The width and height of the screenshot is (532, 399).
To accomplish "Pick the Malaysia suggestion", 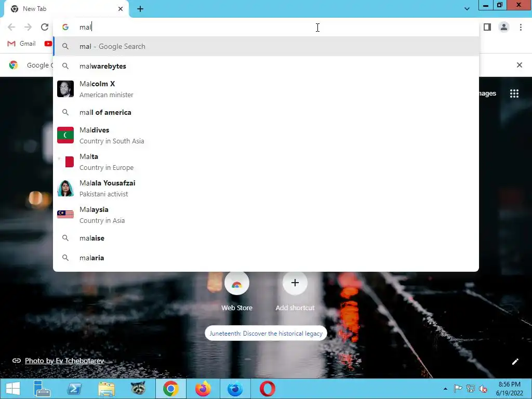I will pos(266,215).
